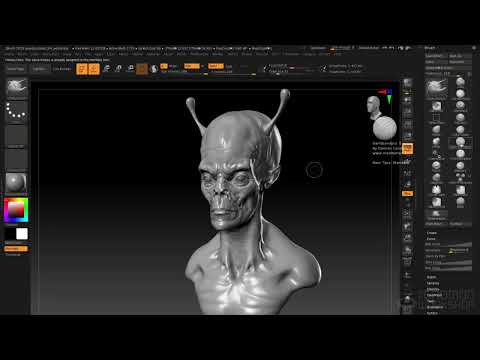
Task: Click the red-green-blue axis indicator in viewport
Action: tap(386, 95)
